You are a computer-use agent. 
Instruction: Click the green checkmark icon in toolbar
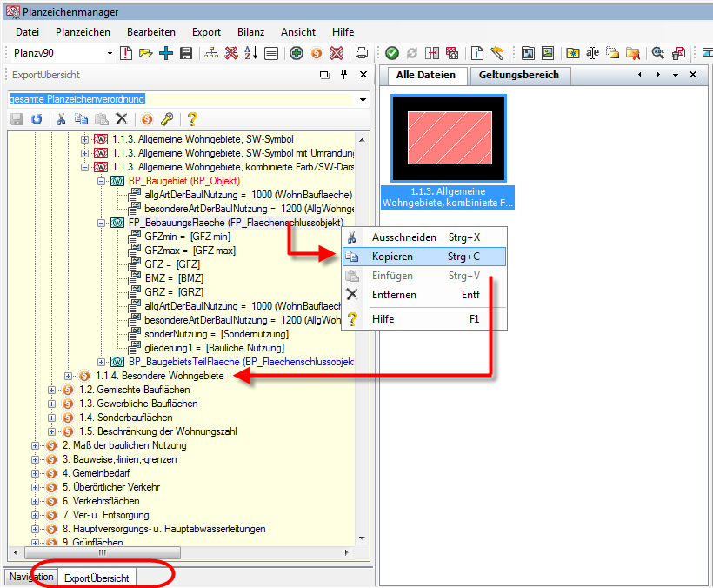coord(392,54)
